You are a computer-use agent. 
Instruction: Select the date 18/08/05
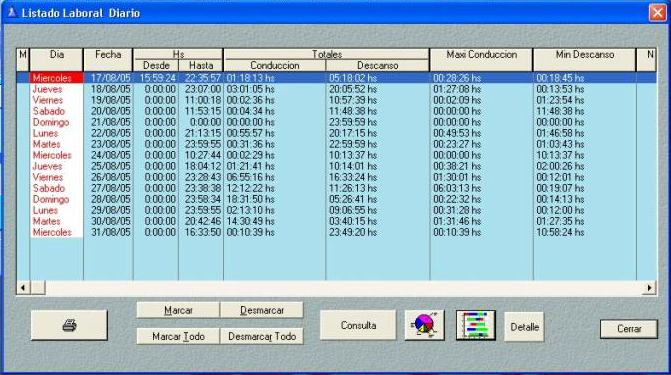110,89
